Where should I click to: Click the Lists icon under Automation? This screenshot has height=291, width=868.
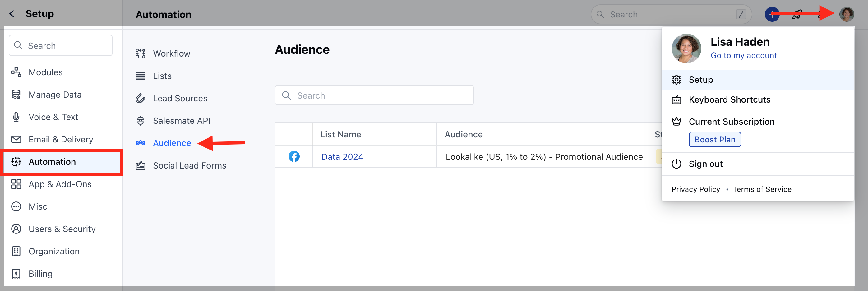(x=141, y=76)
